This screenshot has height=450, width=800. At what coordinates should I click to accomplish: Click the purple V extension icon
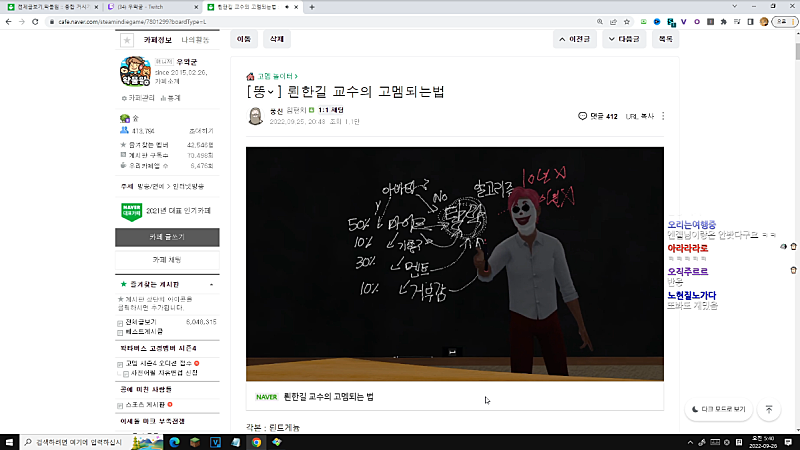[684, 22]
